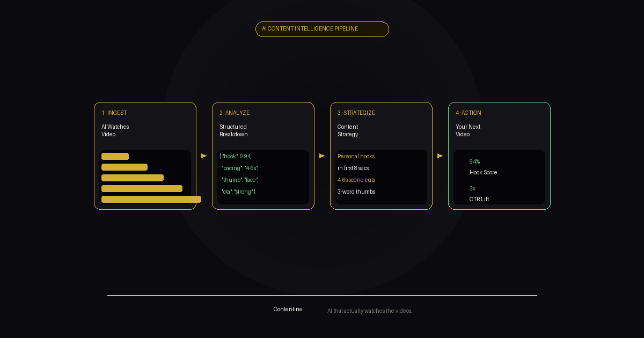Viewport: 644px width, 338px height.
Task: Select the 'Content Strategy' title
Action: click(348, 130)
